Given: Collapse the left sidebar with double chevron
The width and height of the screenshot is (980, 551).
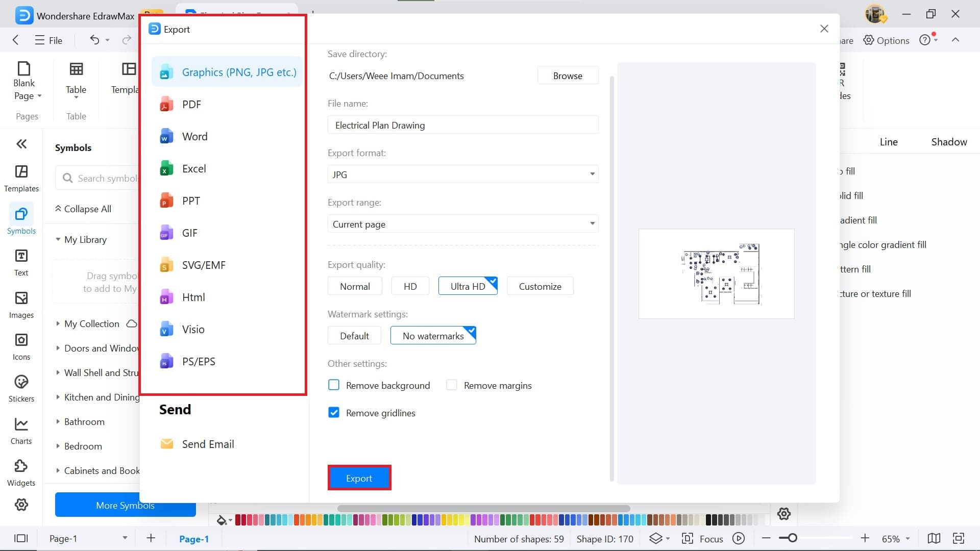Looking at the screenshot, I should [x=21, y=144].
